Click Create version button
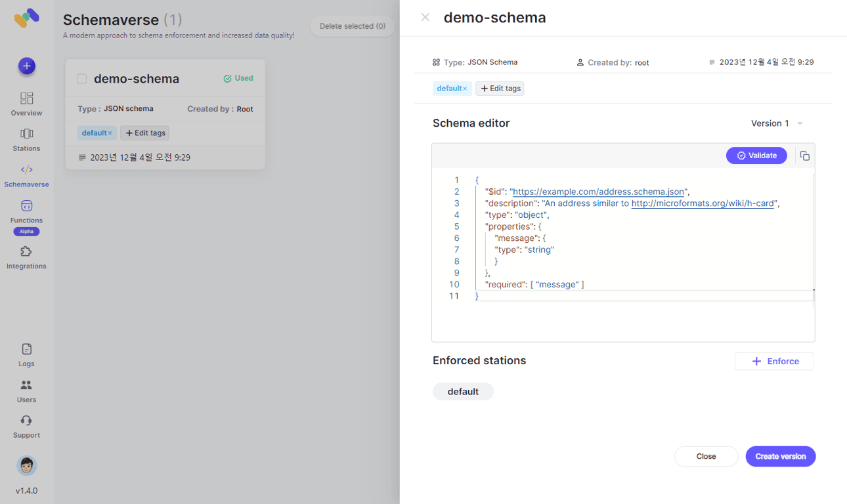 click(781, 456)
